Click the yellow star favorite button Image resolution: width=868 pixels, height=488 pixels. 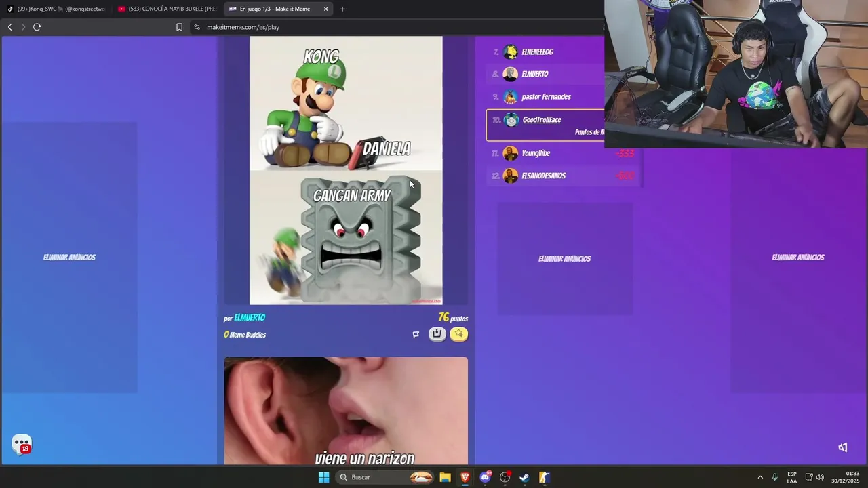(459, 333)
